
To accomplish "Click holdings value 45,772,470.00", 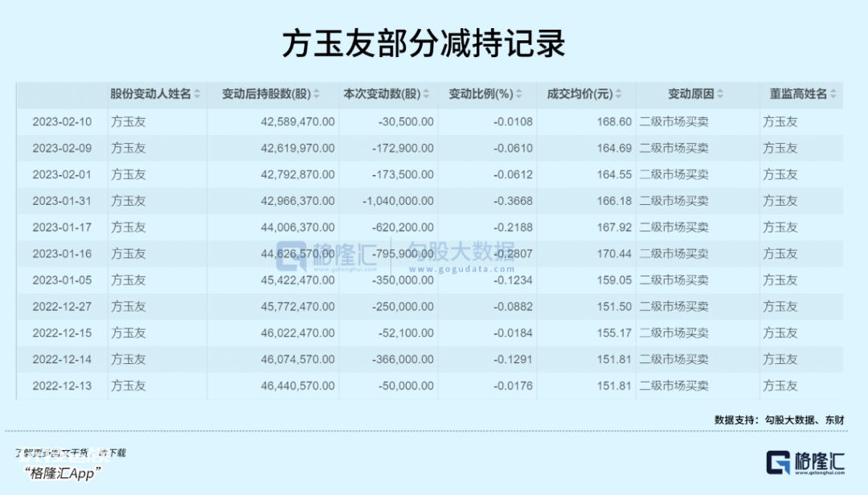I will point(298,307).
